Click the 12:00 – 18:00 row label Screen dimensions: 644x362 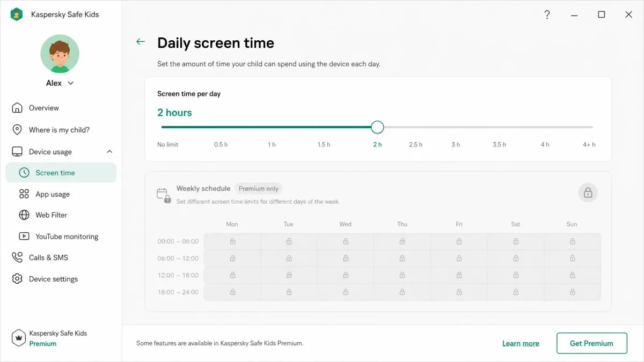coord(178,275)
